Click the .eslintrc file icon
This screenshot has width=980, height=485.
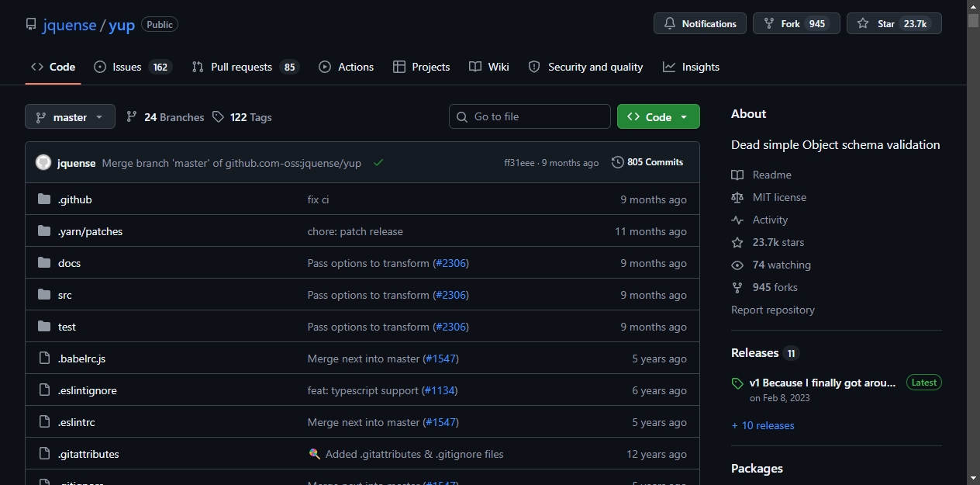tap(44, 422)
